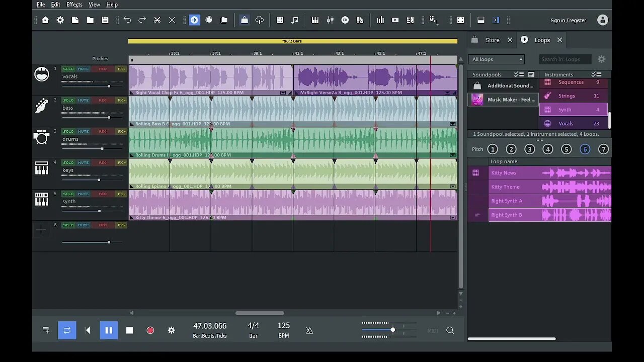
Task: Click the user account avatar icon
Action: pyautogui.click(x=602, y=20)
